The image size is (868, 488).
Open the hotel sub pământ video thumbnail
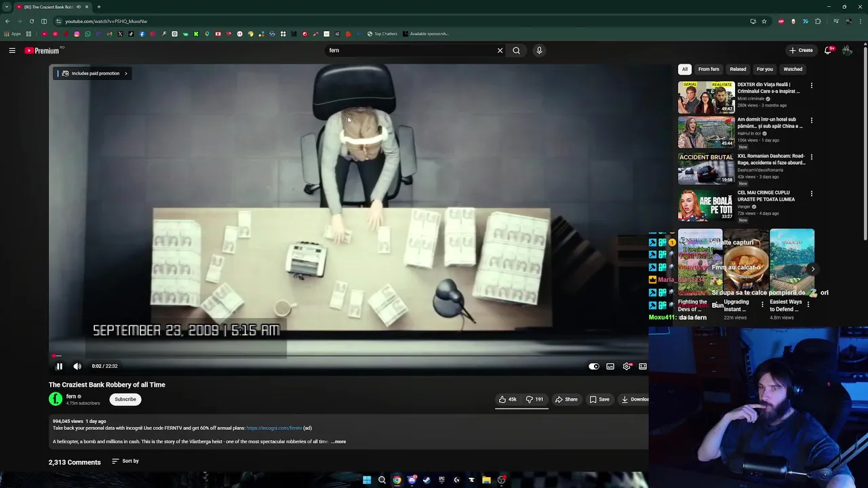(x=706, y=132)
